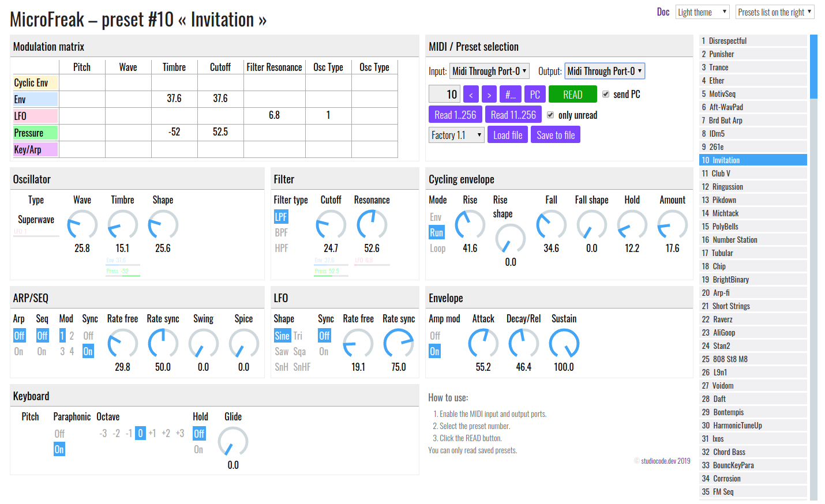Click the Fall shape knob

point(592,225)
